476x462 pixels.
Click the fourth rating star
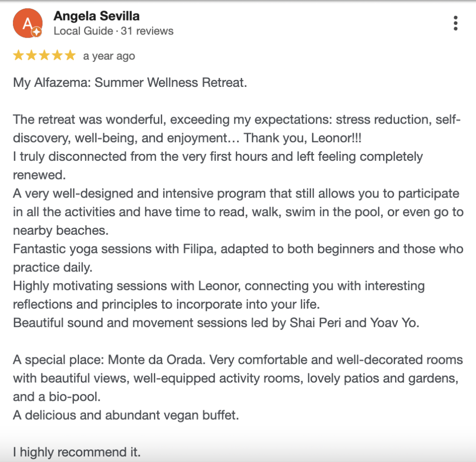point(57,56)
